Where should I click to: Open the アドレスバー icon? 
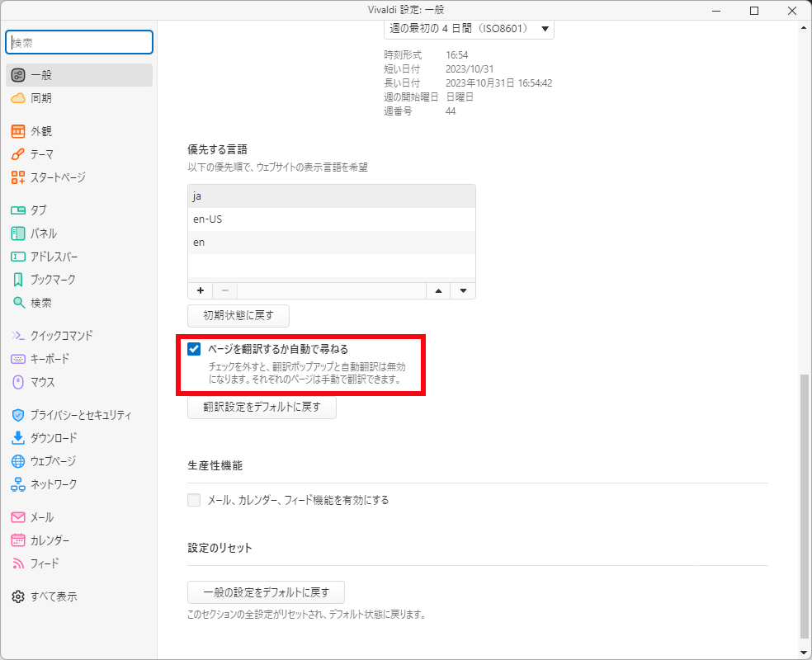18,257
